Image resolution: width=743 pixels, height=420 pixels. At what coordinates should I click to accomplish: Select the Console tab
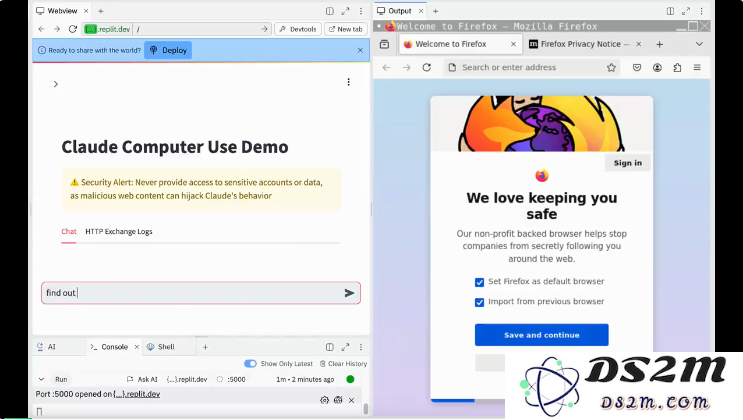click(x=110, y=347)
